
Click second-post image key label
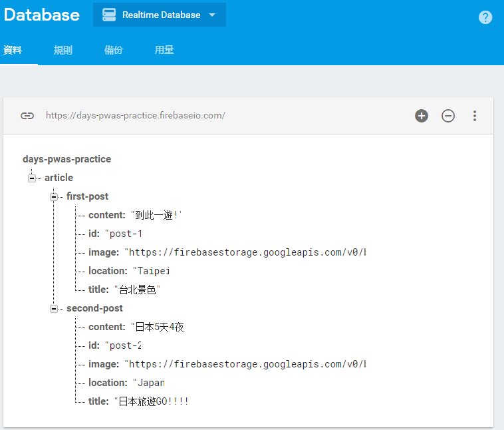click(x=104, y=364)
